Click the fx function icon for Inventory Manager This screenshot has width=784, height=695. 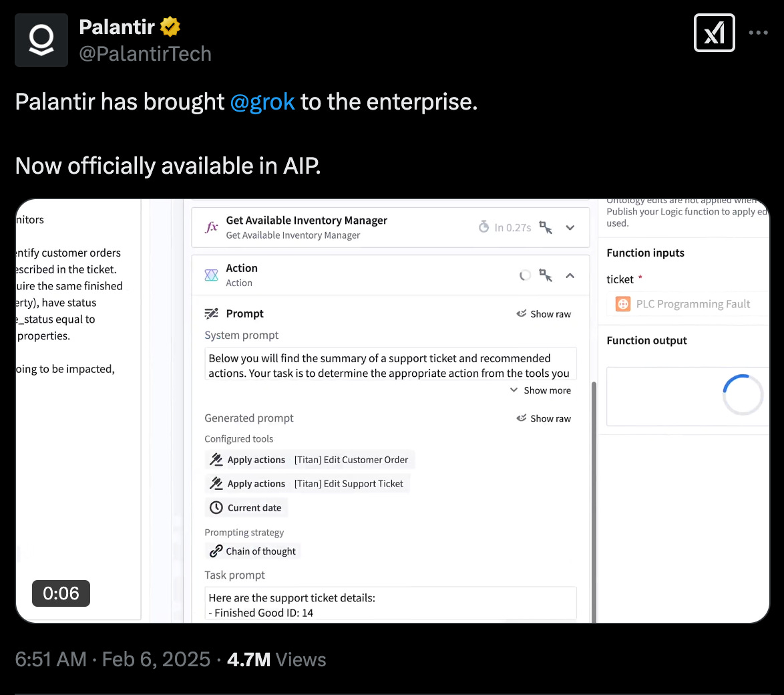[211, 227]
